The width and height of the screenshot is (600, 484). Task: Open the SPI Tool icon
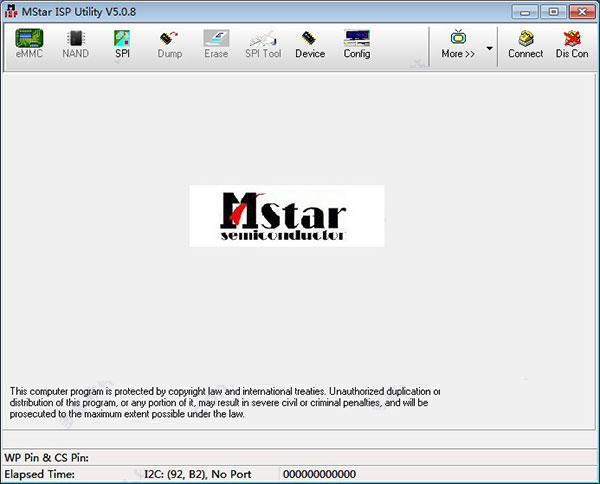click(263, 44)
